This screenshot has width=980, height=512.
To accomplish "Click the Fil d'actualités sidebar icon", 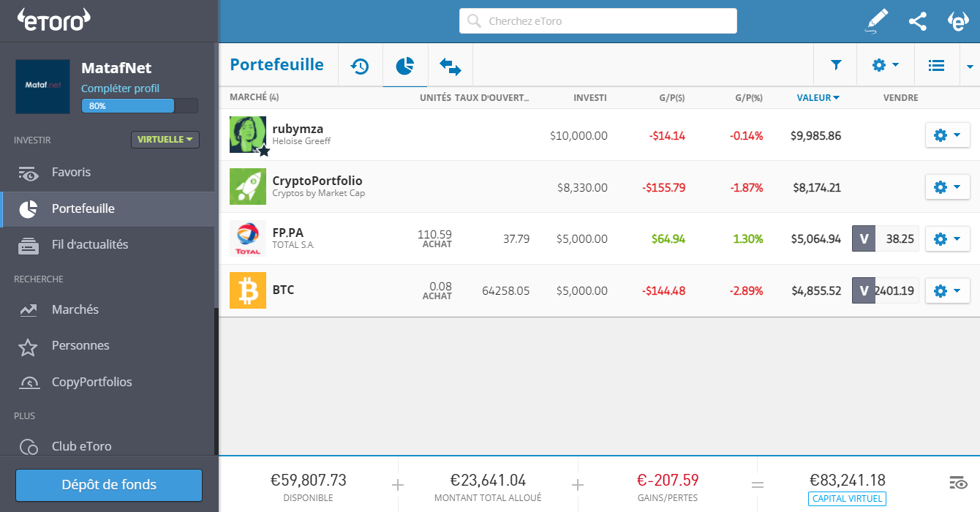I will pyautogui.click(x=29, y=246).
